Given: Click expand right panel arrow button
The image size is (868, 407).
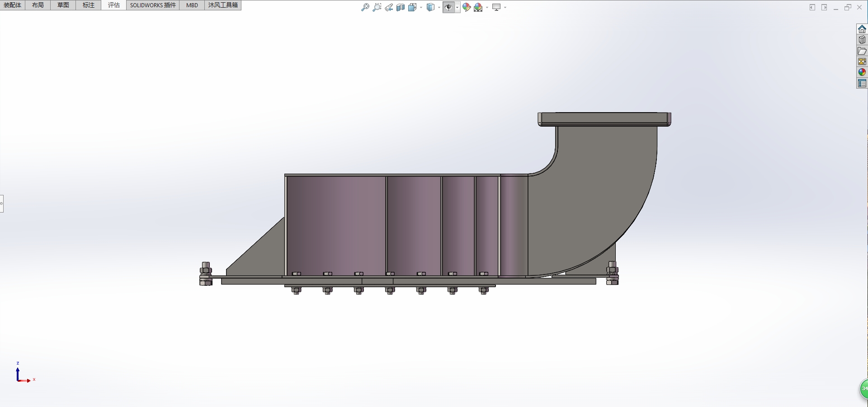Looking at the screenshot, I should (824, 7).
